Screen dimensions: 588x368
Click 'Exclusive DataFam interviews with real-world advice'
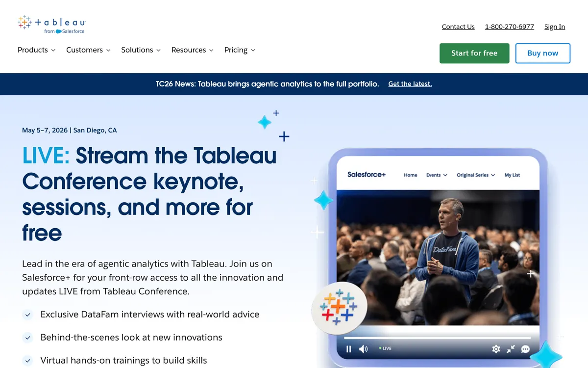150,315
